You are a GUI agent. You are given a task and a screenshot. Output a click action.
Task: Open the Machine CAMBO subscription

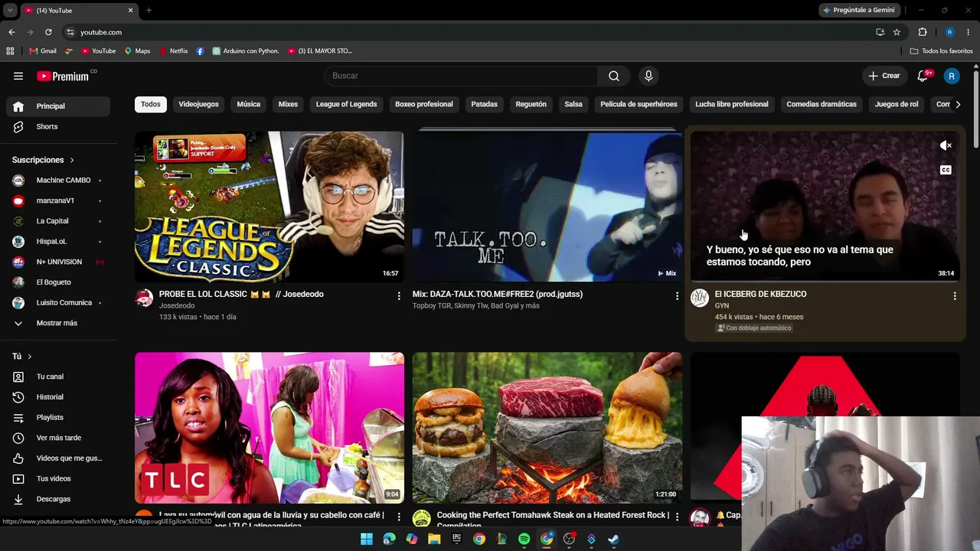[x=58, y=180]
